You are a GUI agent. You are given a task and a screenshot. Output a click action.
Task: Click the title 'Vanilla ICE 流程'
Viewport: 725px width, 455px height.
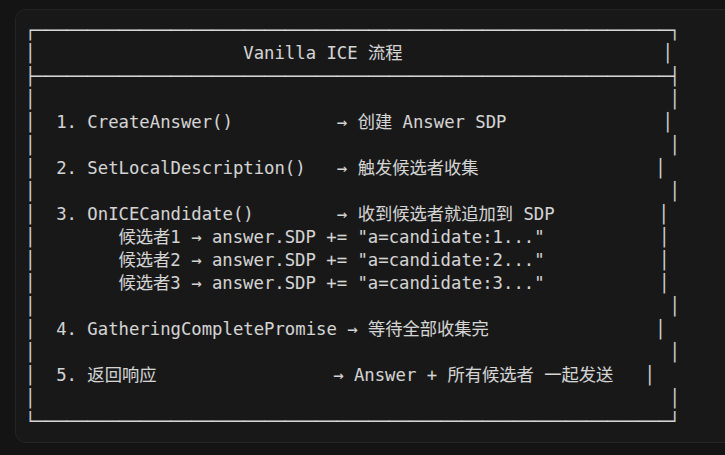[323, 53]
